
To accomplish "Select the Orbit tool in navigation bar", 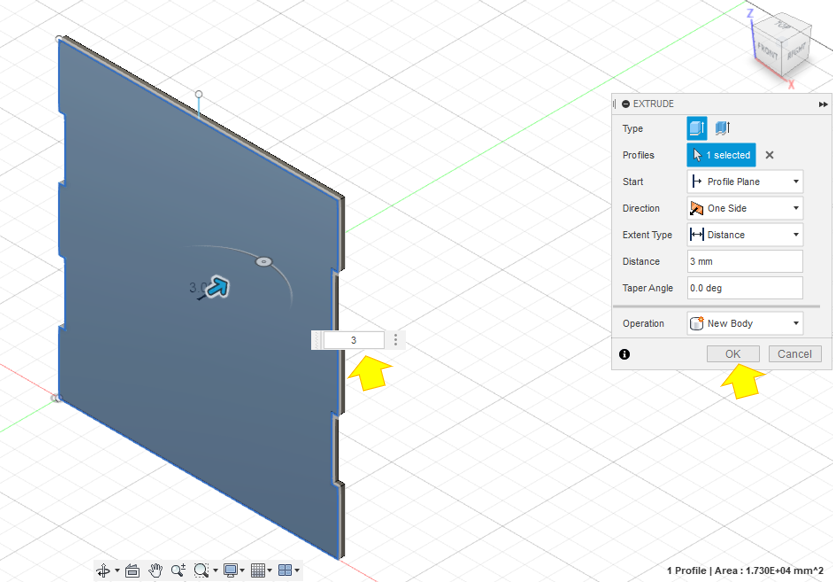I will tap(103, 571).
